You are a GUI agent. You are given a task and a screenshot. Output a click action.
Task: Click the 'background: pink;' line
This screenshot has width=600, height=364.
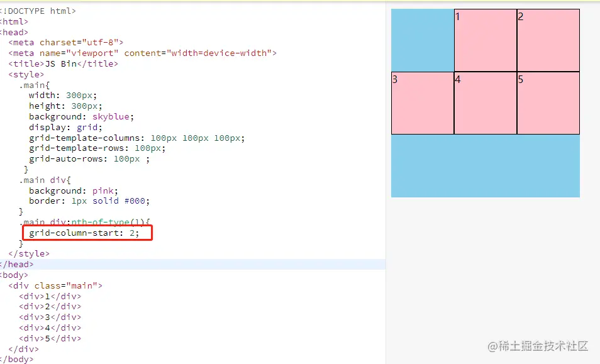[74, 190]
